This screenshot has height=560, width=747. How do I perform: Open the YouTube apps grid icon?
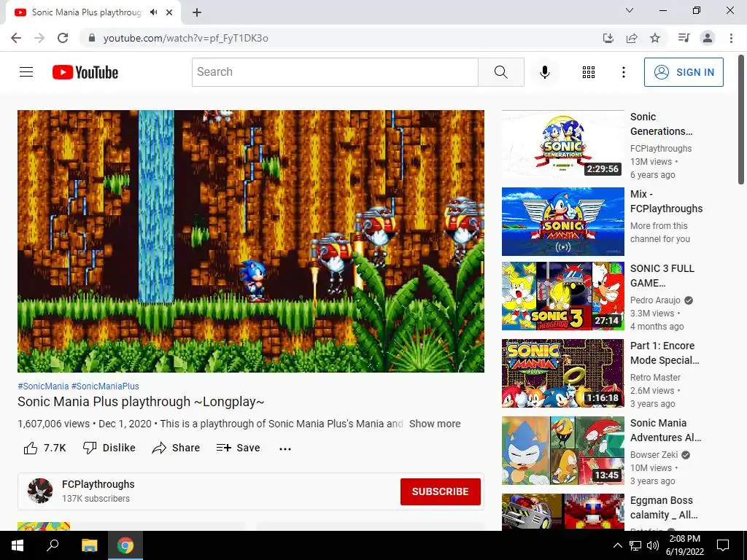(x=589, y=72)
